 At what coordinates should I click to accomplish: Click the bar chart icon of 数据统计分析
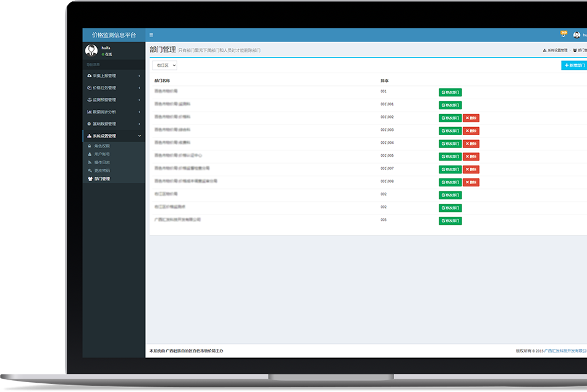pyautogui.click(x=89, y=112)
